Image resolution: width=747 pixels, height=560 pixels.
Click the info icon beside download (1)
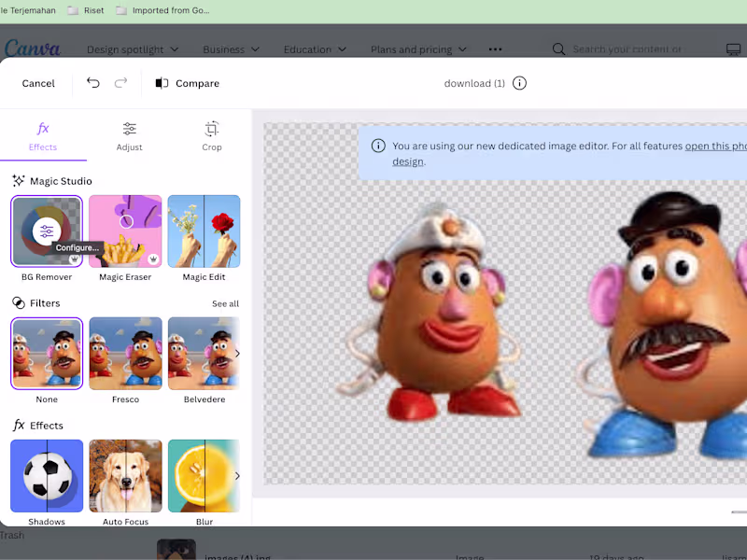point(520,83)
